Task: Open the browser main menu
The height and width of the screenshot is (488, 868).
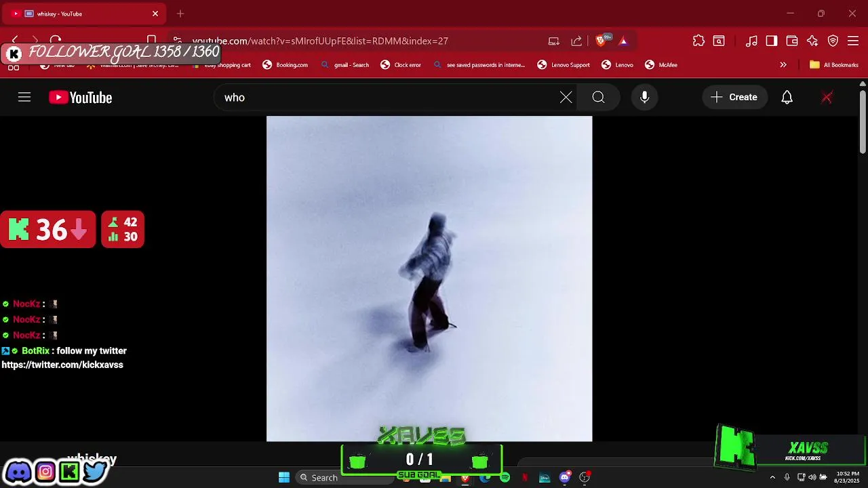Action: pyautogui.click(x=853, y=41)
